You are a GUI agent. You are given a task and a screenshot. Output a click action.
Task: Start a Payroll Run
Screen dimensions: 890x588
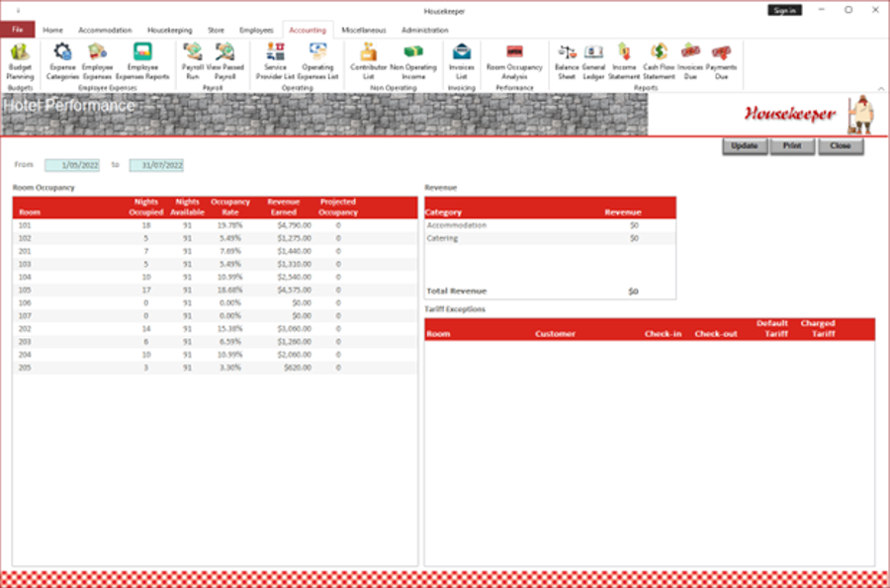point(193,61)
